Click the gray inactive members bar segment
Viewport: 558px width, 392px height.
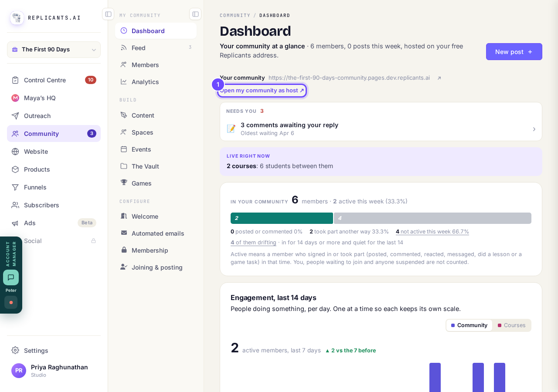coord(432,218)
